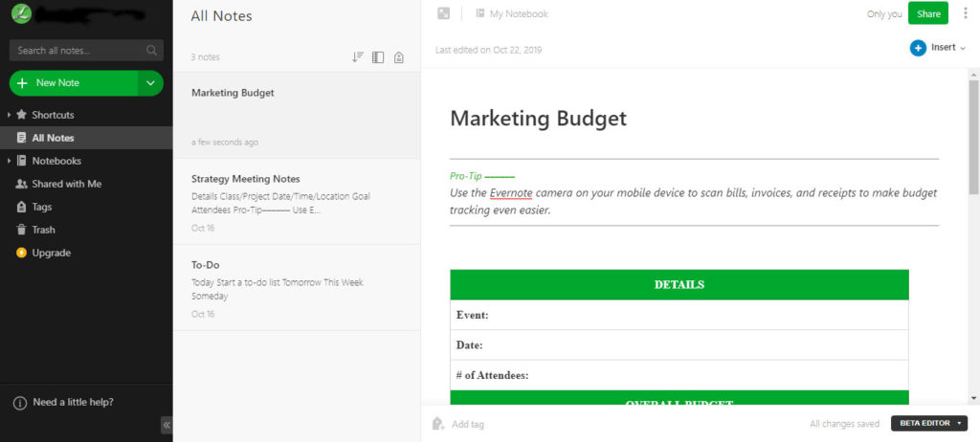The height and width of the screenshot is (442, 980).
Task: Open note list sort options icon
Action: [x=358, y=57]
